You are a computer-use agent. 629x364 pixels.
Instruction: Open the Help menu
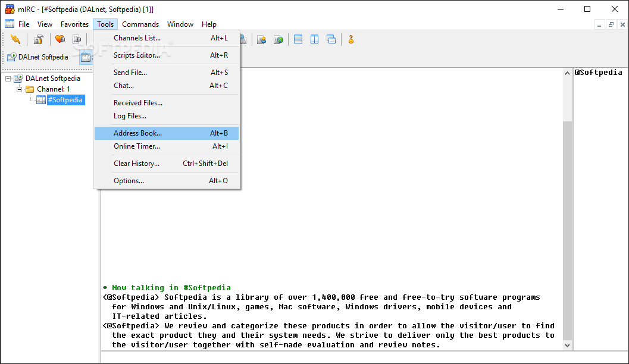point(209,24)
